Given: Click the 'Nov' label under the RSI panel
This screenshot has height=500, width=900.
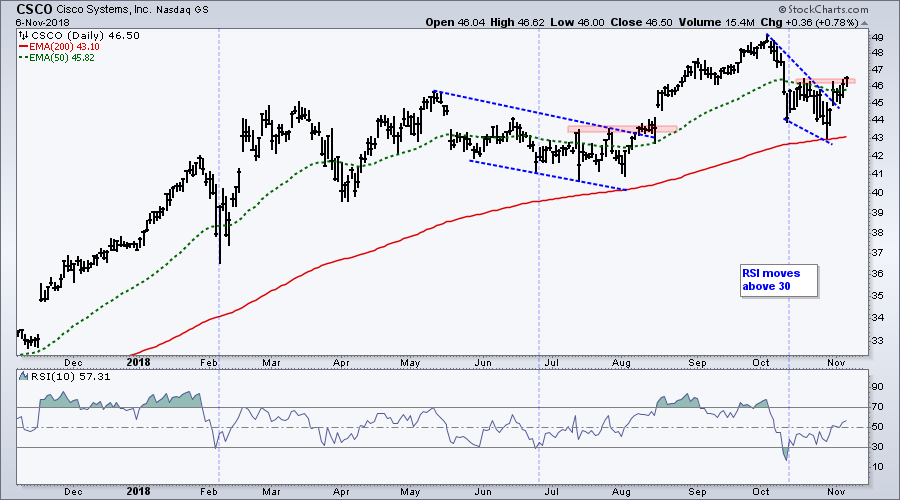Looking at the screenshot, I should [x=836, y=491].
